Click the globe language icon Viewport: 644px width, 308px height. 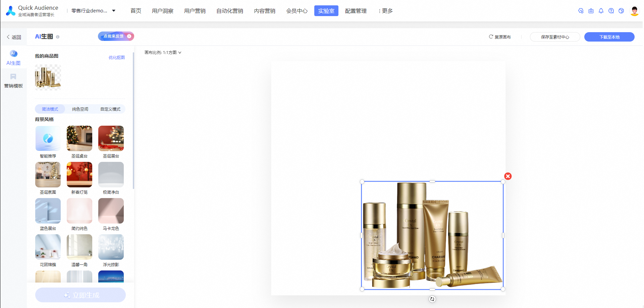(x=621, y=11)
